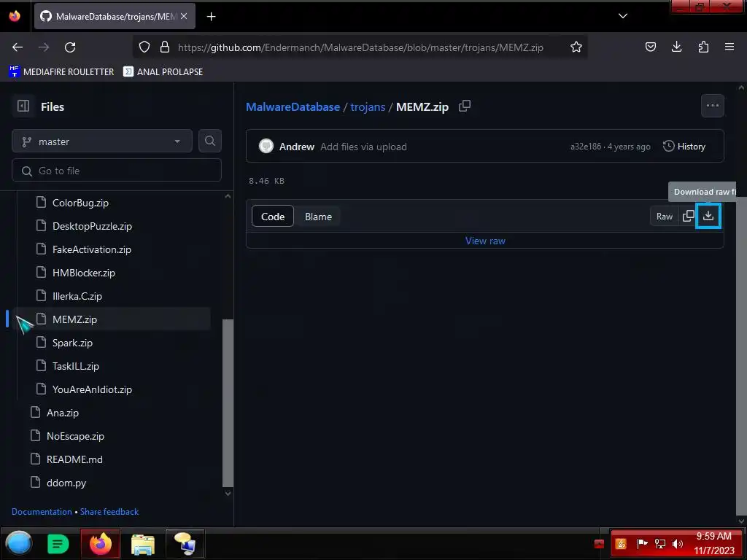The width and height of the screenshot is (747, 560).
Task: Open the Firefox downloads panel
Action: tap(676, 47)
